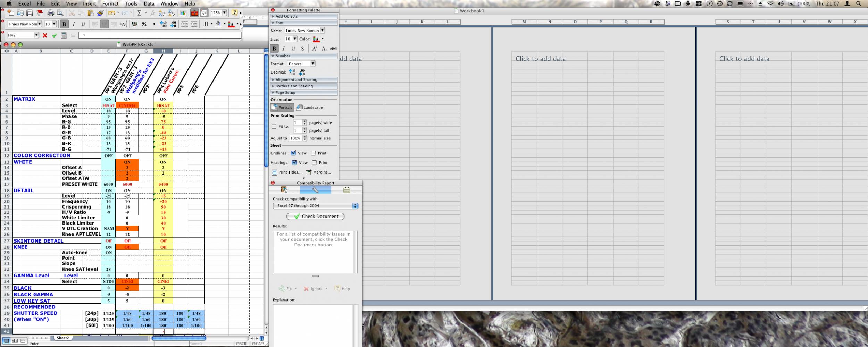
Task: Click the Print icon in toolbar
Action: 51,13
